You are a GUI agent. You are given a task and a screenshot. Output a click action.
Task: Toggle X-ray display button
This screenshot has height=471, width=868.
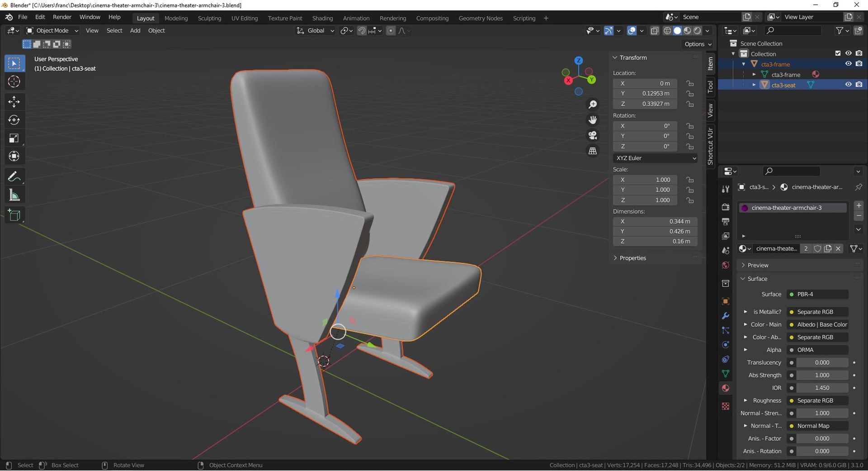click(x=654, y=31)
